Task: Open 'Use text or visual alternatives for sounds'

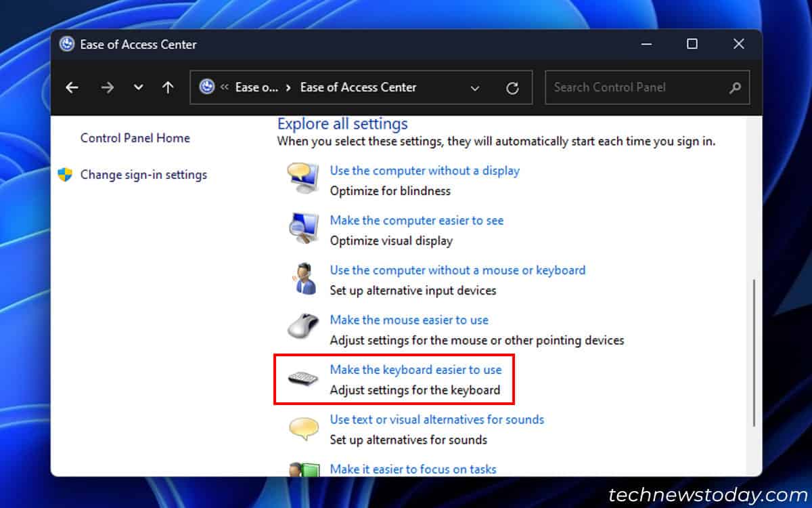Action: [x=437, y=419]
